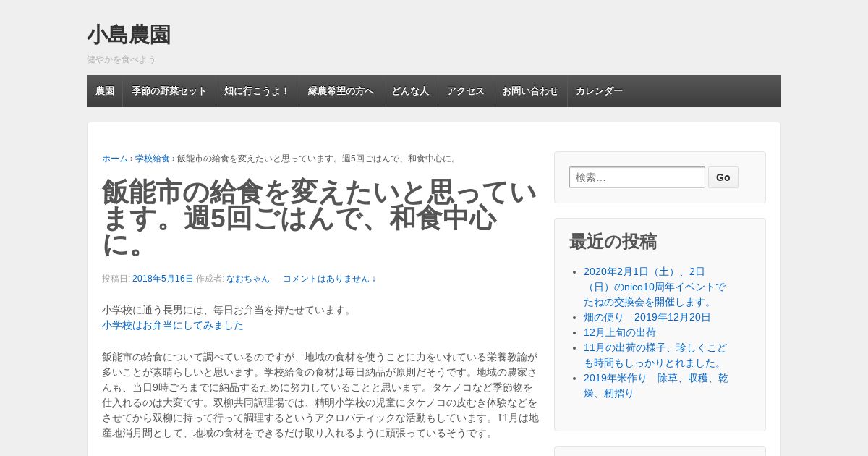Open recent post about nico10周年イベント
868x456 pixels.
pyautogui.click(x=655, y=287)
